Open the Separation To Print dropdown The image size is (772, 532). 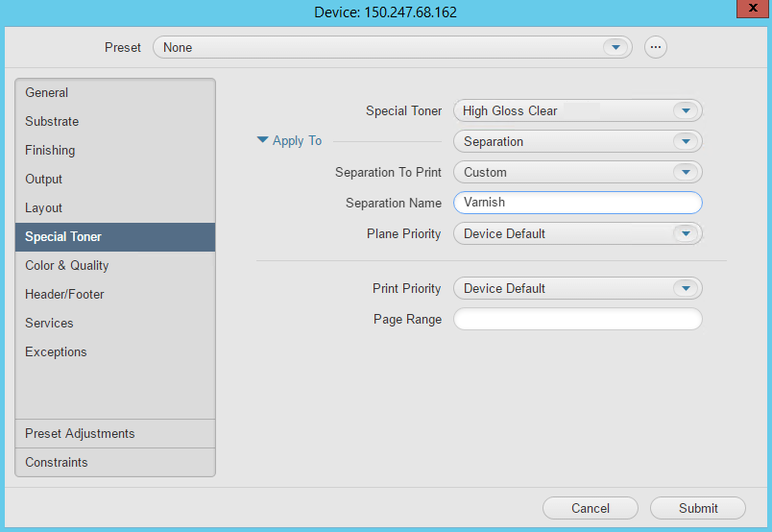[x=684, y=172]
